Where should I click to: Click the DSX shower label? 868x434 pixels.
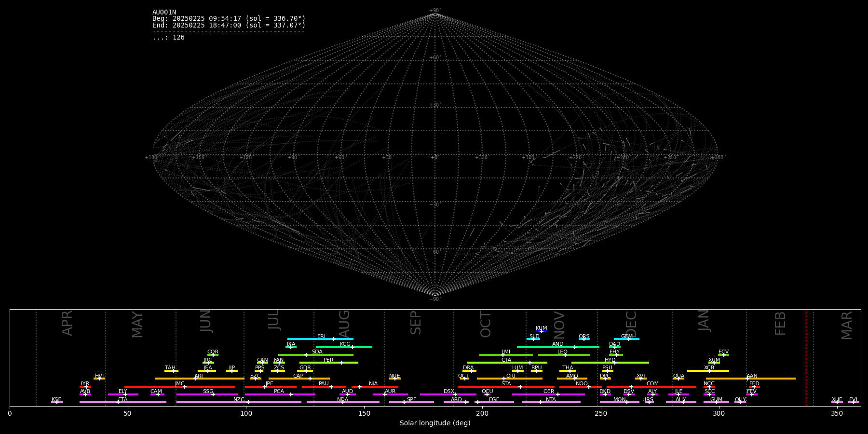[x=449, y=392]
